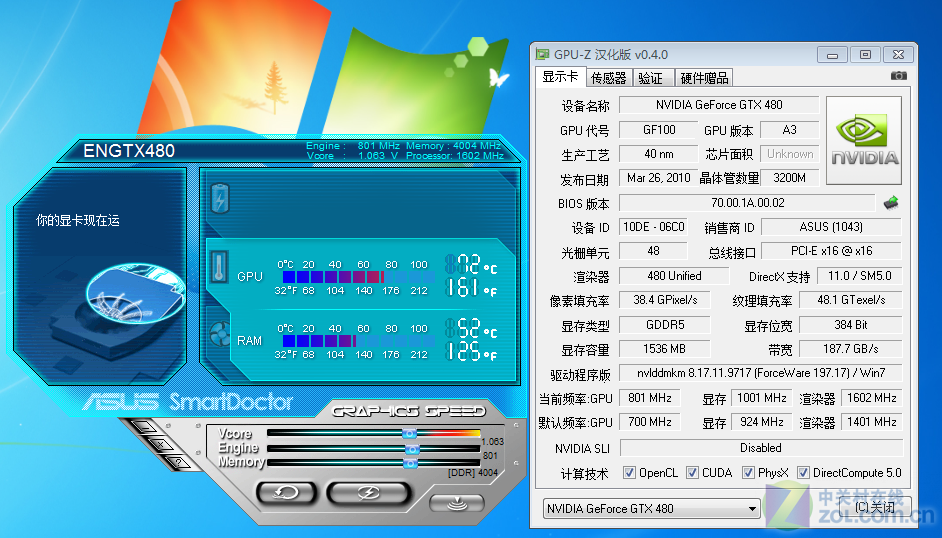Click the ASUS SmartDoctor logo text
The width and height of the screenshot is (942, 538).
pos(187,402)
